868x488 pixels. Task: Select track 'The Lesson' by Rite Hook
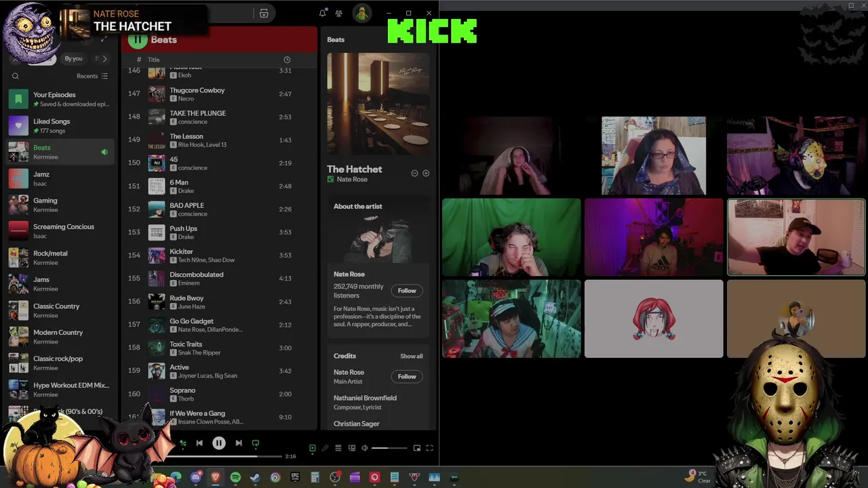[220, 140]
